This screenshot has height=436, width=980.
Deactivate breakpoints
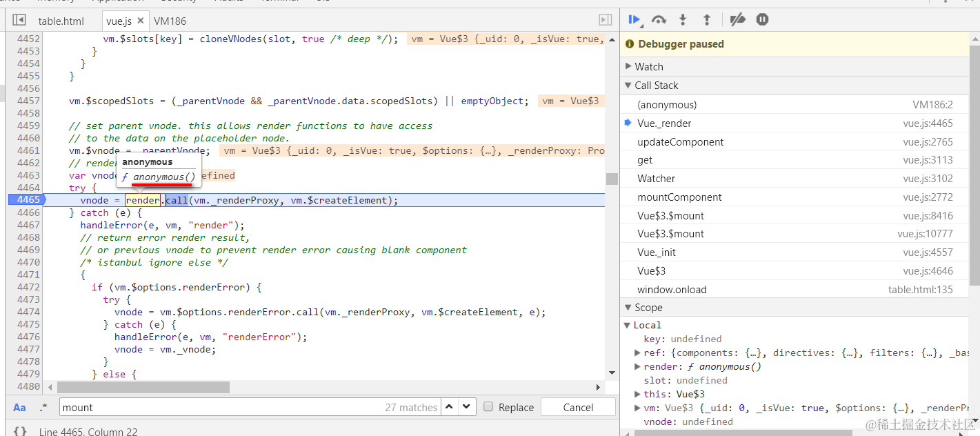pyautogui.click(x=738, y=20)
